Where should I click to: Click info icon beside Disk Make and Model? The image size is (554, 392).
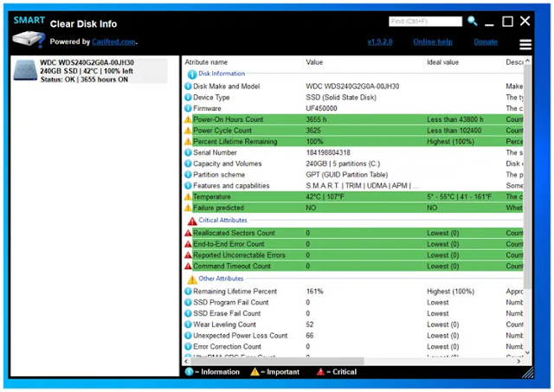click(x=189, y=87)
